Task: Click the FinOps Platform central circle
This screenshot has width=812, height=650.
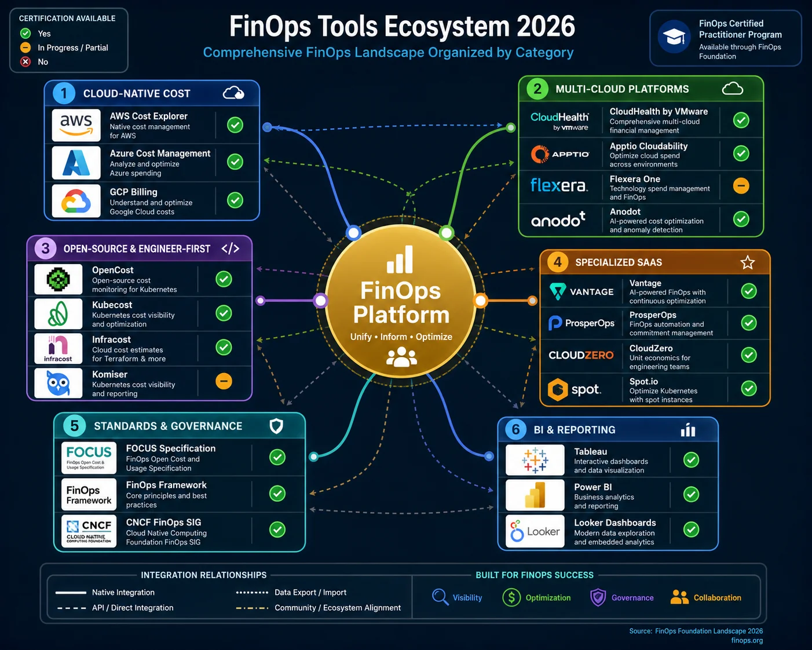Action: [x=401, y=301]
